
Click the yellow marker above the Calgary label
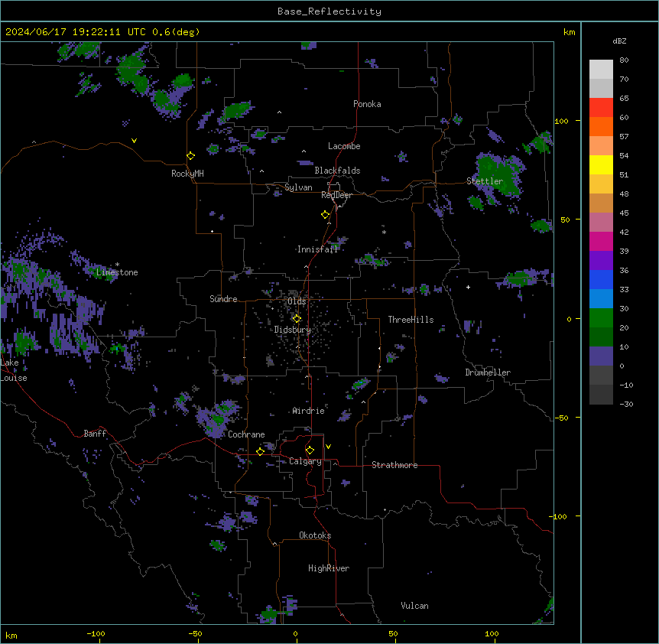310,450
